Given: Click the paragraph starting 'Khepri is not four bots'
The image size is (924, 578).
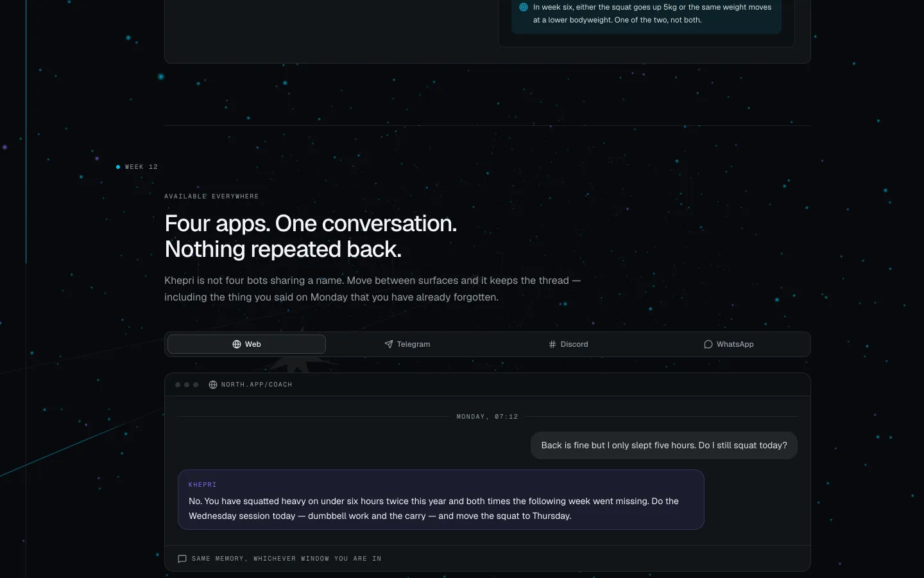Looking at the screenshot, I should 372,289.
